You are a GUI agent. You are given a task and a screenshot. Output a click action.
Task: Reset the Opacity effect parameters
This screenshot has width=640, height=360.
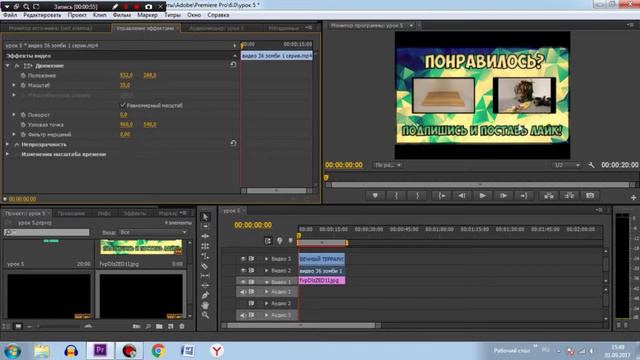[x=233, y=143]
